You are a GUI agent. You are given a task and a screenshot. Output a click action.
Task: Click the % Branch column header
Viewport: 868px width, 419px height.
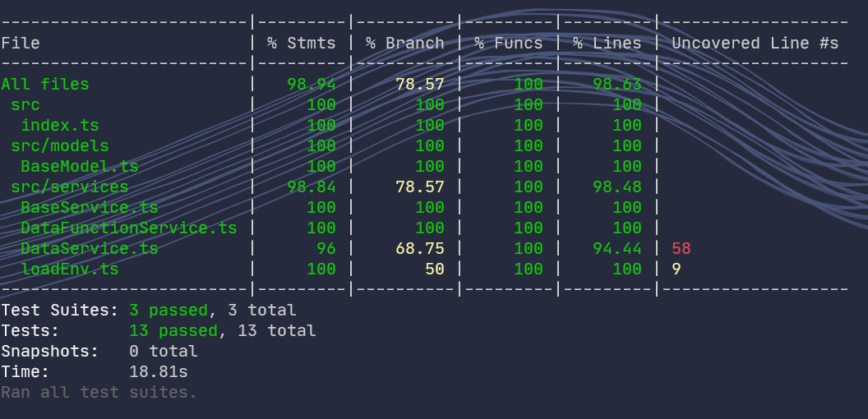pyautogui.click(x=404, y=43)
